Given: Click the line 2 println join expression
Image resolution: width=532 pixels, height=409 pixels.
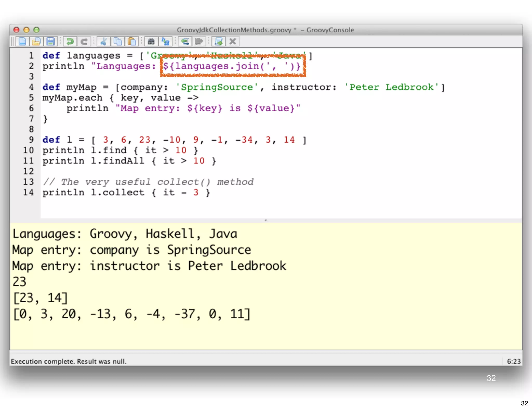Looking at the screenshot, I should pos(232,66).
